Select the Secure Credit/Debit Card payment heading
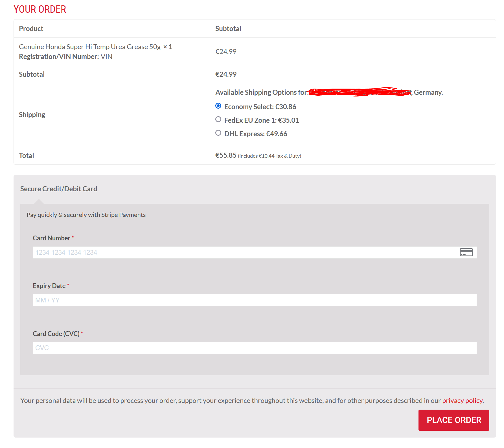The image size is (504, 448). [59, 189]
